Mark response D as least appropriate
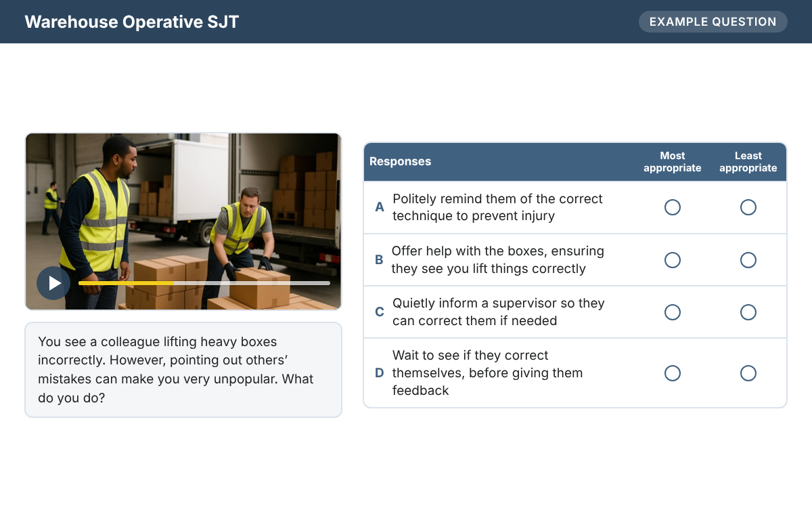812x508 pixels. point(748,373)
